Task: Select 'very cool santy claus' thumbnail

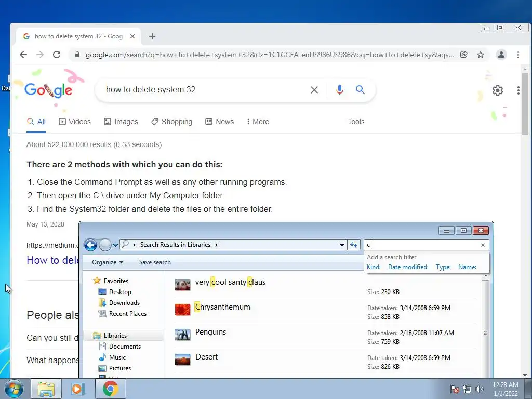Action: [x=182, y=285]
